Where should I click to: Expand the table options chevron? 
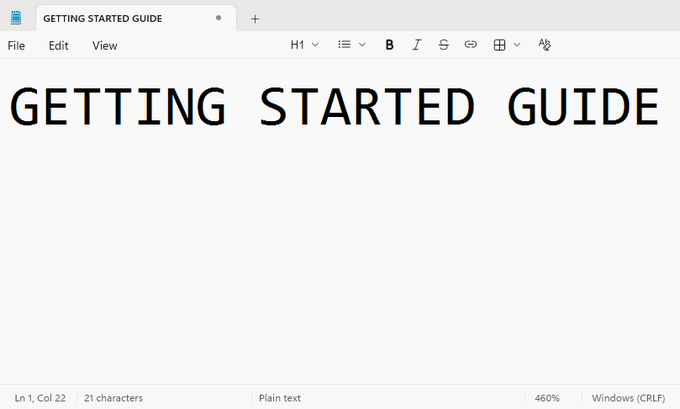[x=517, y=45]
